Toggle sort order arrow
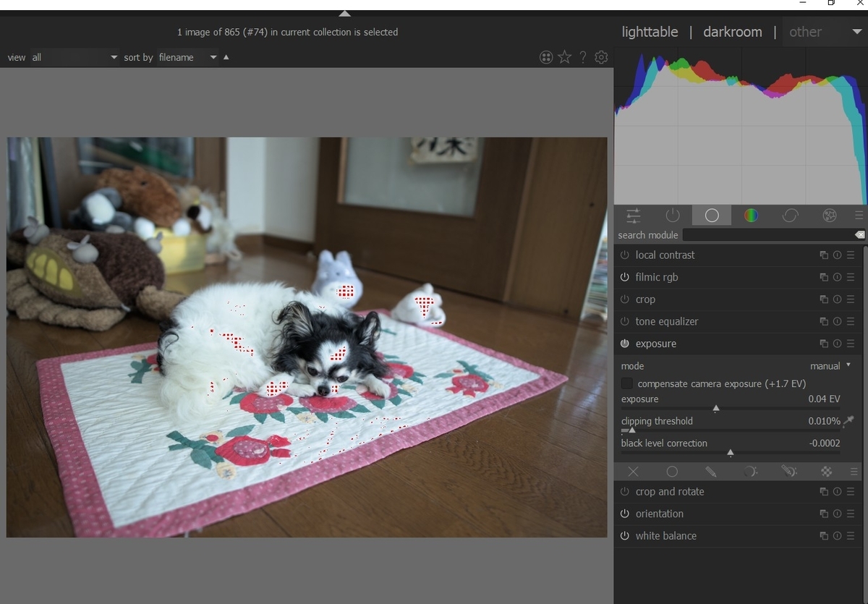The height and width of the screenshot is (604, 868). (226, 57)
